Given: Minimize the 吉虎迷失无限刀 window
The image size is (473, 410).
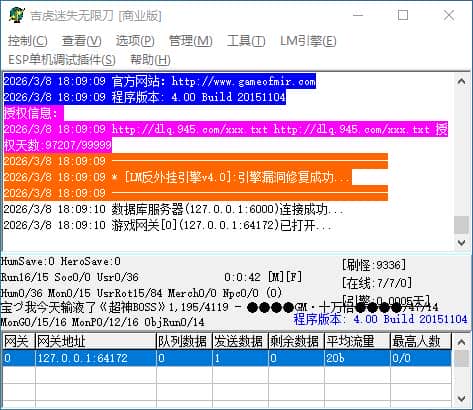Looking at the screenshot, I should (x=358, y=15).
